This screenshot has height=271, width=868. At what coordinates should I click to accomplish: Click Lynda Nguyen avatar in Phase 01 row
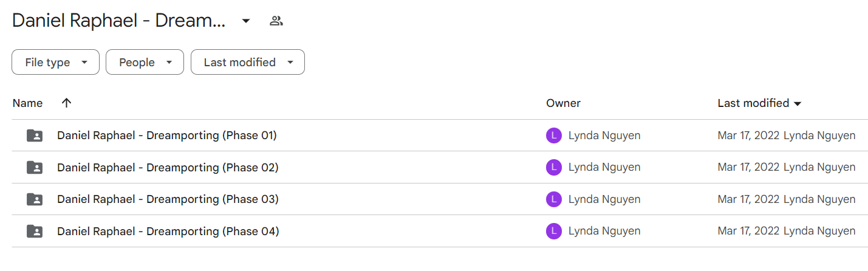pos(554,135)
